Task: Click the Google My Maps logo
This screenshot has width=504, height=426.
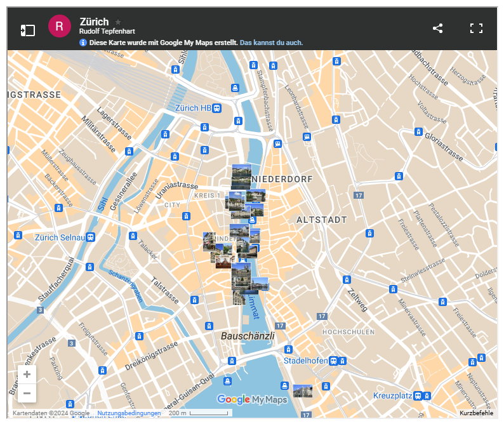Action: 252,399
